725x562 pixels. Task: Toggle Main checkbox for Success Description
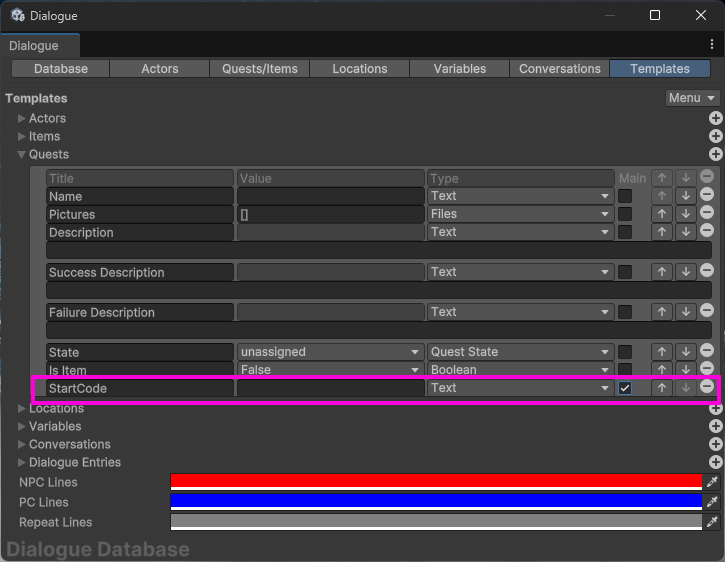(x=625, y=272)
